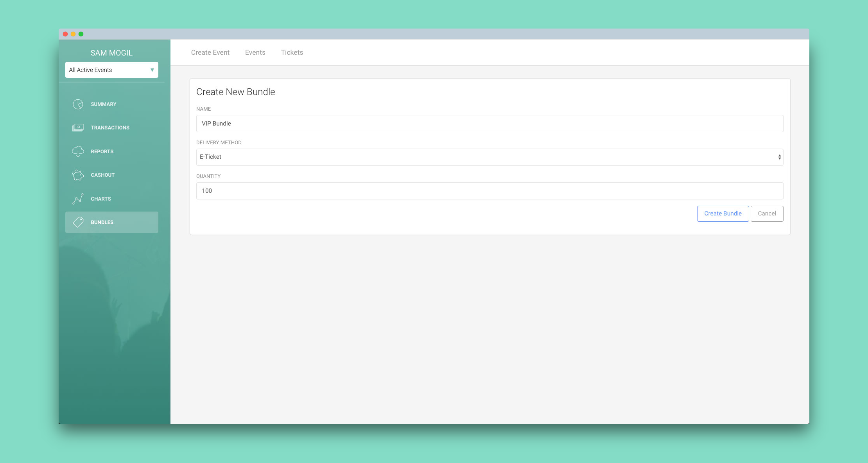Click the Charts line graph icon
This screenshot has width=868, height=463.
pyautogui.click(x=78, y=199)
